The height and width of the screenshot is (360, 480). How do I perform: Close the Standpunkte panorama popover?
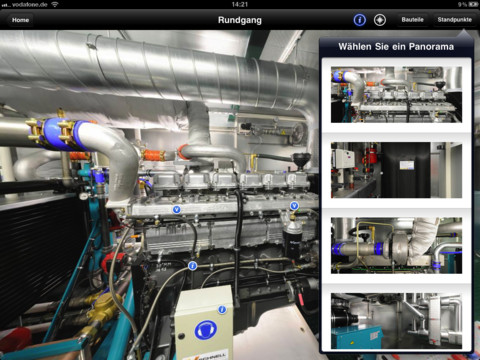[454, 20]
